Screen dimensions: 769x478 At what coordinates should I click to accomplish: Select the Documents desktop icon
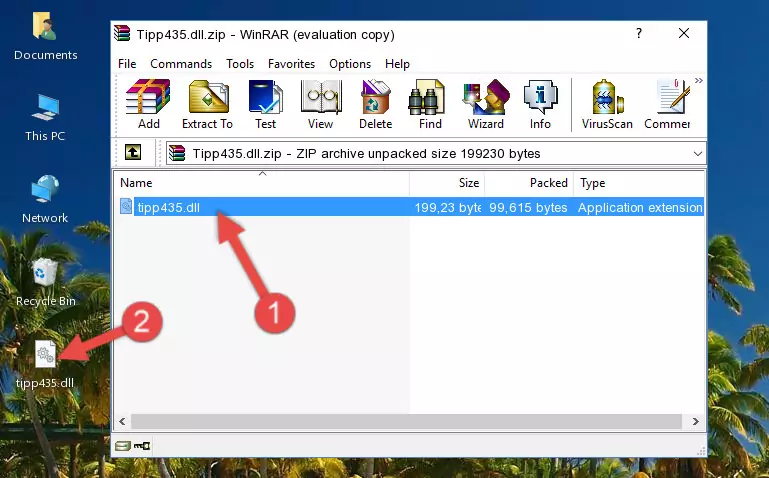(45, 37)
